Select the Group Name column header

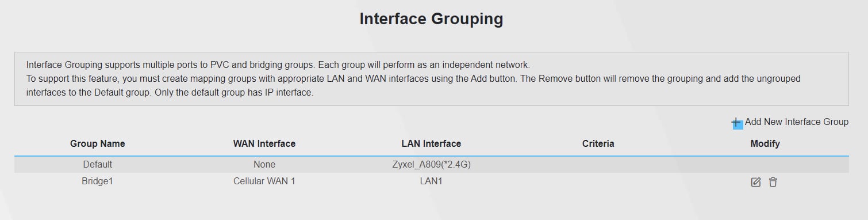(98, 143)
